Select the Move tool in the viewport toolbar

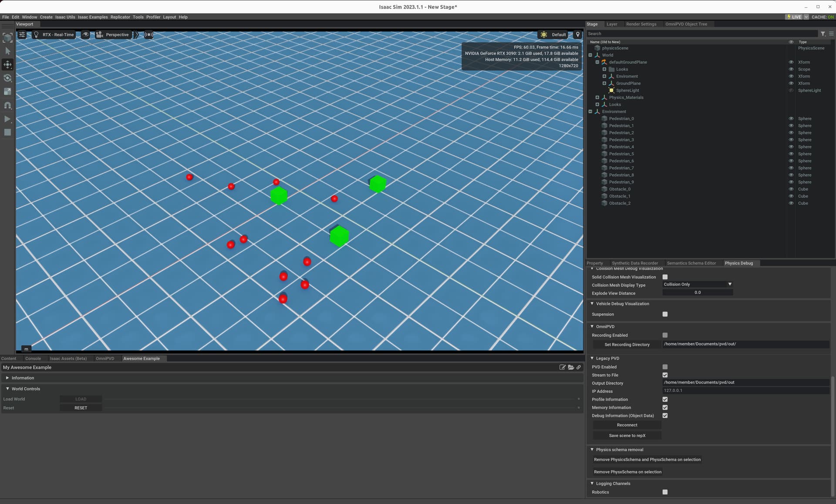pyautogui.click(x=7, y=64)
